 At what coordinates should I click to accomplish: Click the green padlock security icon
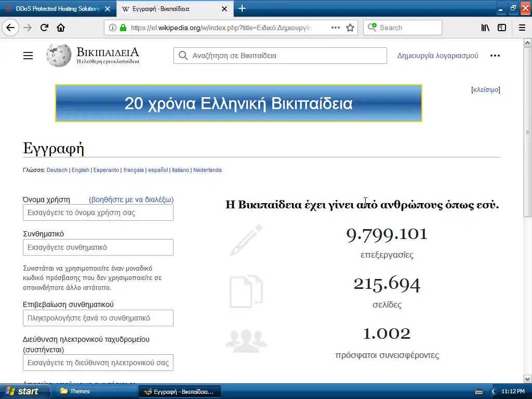coord(123,28)
